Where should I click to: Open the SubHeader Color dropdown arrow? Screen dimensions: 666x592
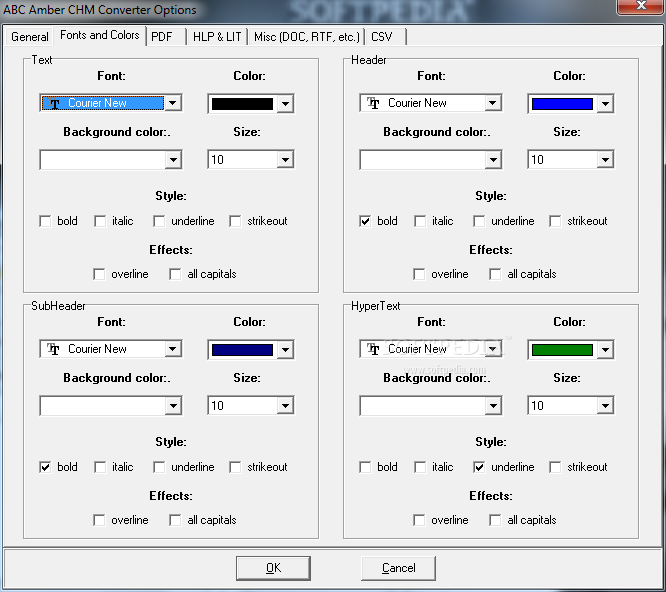click(x=285, y=350)
